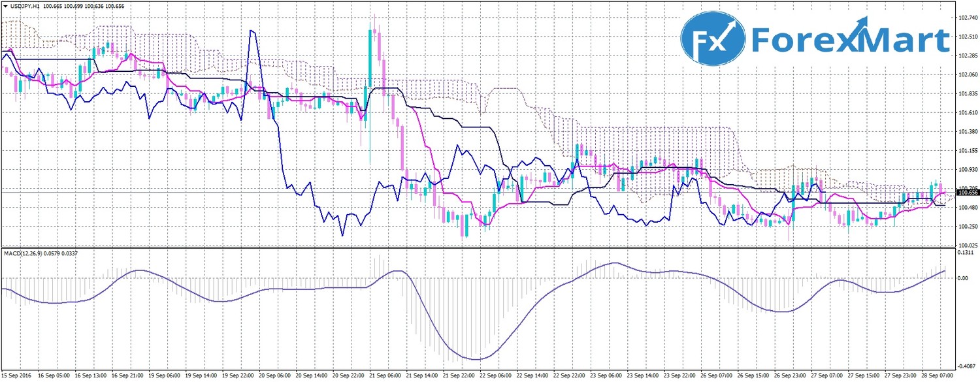This screenshot has height=382, width=980.
Task: Click the 100.025 price scale label
Action: (967, 245)
